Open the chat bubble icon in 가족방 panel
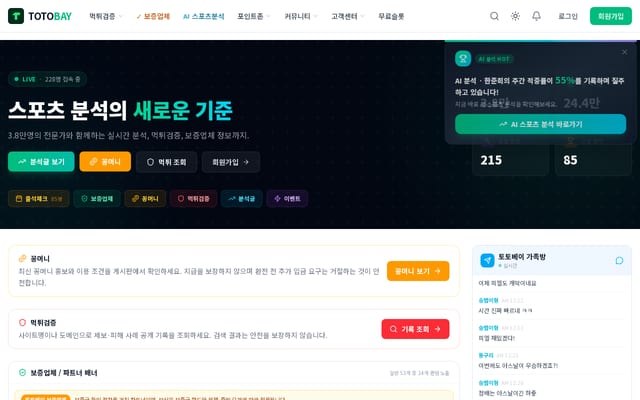This screenshot has height=400, width=640. click(x=619, y=260)
